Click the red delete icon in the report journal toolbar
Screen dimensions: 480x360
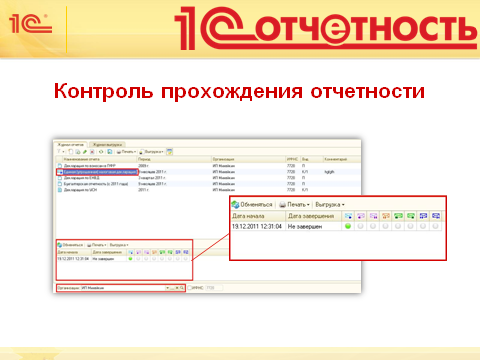[92, 152]
